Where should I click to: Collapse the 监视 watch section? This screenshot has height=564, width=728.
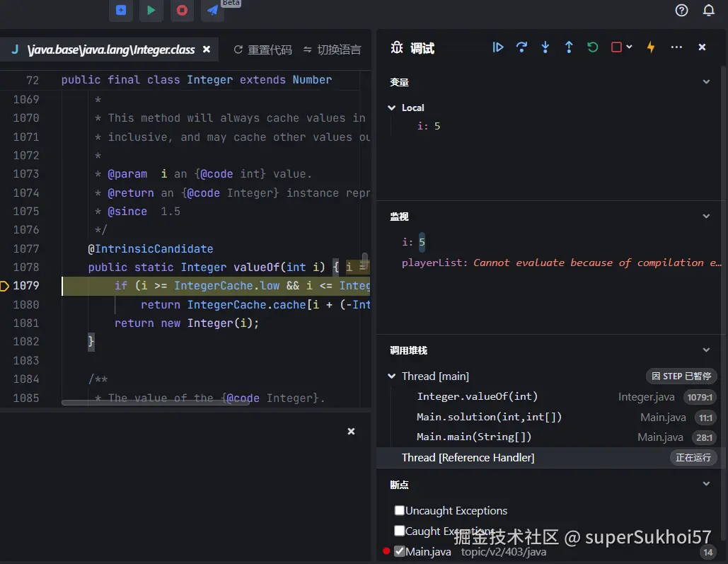click(706, 216)
